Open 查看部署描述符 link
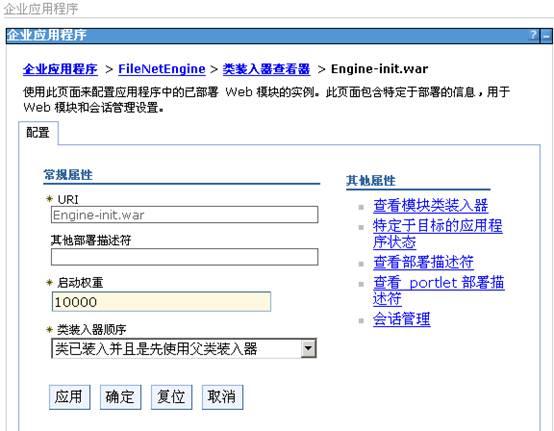The height and width of the screenshot is (431, 554). (423, 262)
